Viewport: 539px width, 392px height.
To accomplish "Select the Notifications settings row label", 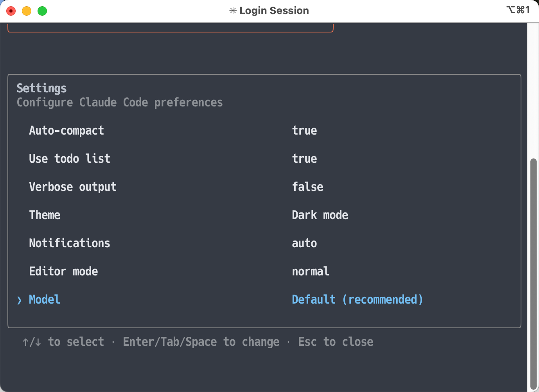I will (70, 243).
